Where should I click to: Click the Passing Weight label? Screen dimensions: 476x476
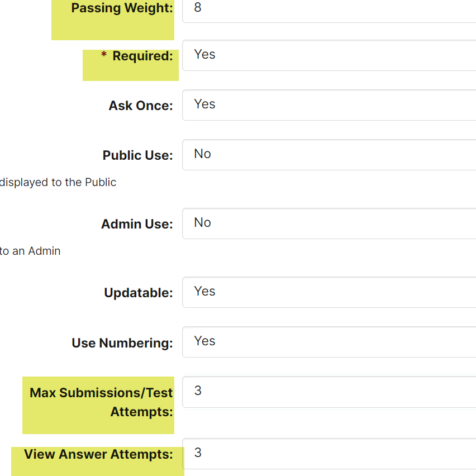coord(122,8)
